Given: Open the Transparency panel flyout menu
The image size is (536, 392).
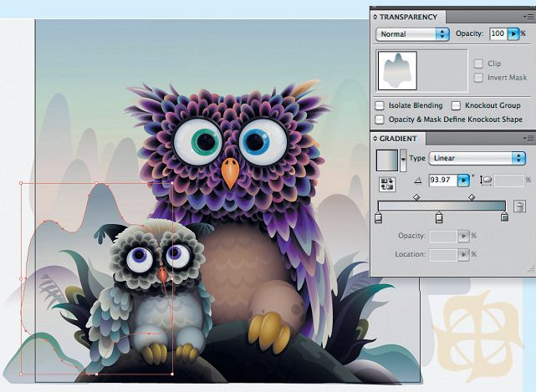Looking at the screenshot, I should point(528,17).
